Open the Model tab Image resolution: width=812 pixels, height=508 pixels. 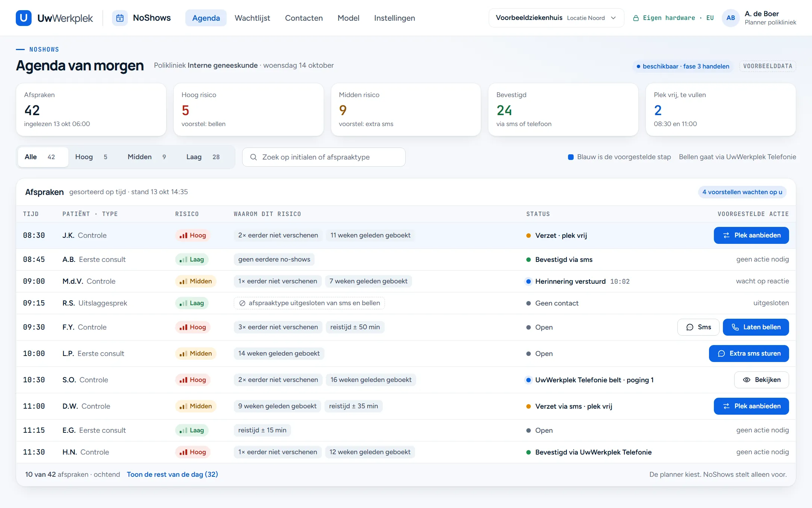pos(348,18)
